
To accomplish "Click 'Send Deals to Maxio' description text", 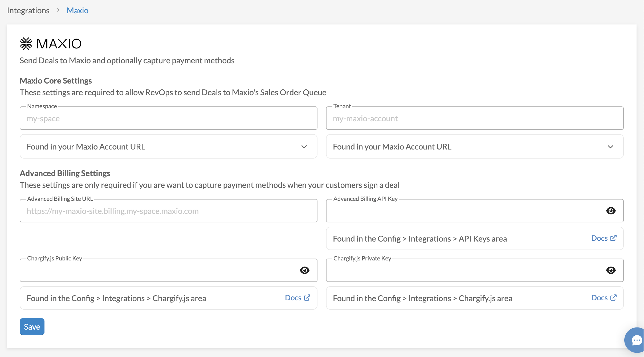I will [127, 60].
